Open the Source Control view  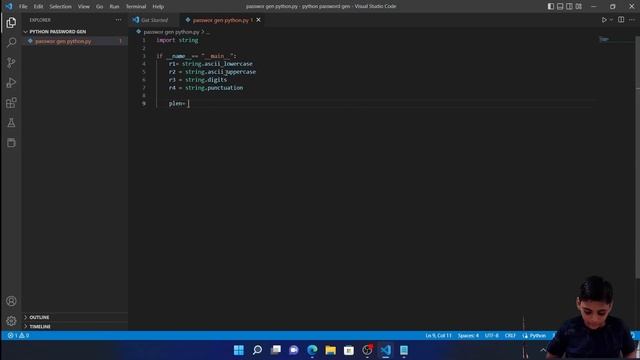point(11,62)
